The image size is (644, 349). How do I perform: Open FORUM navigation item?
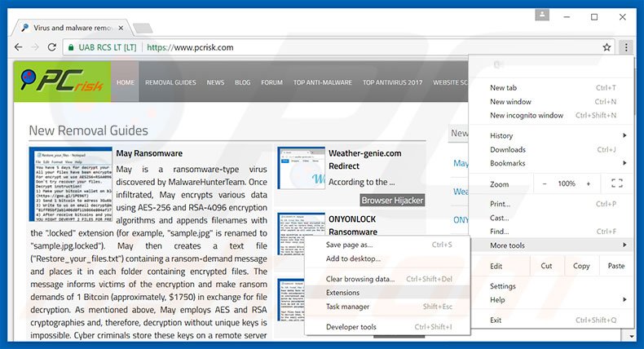[x=272, y=82]
